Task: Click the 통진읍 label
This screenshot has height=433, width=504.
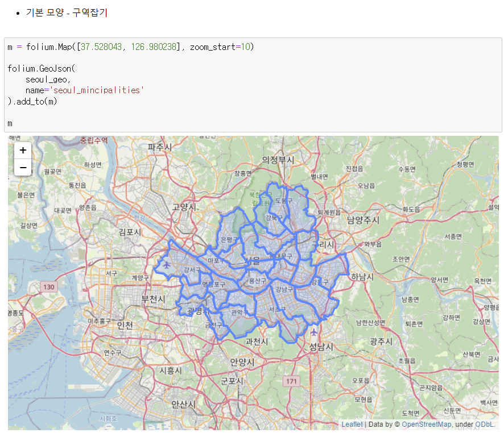Action: pyautogui.click(x=77, y=185)
